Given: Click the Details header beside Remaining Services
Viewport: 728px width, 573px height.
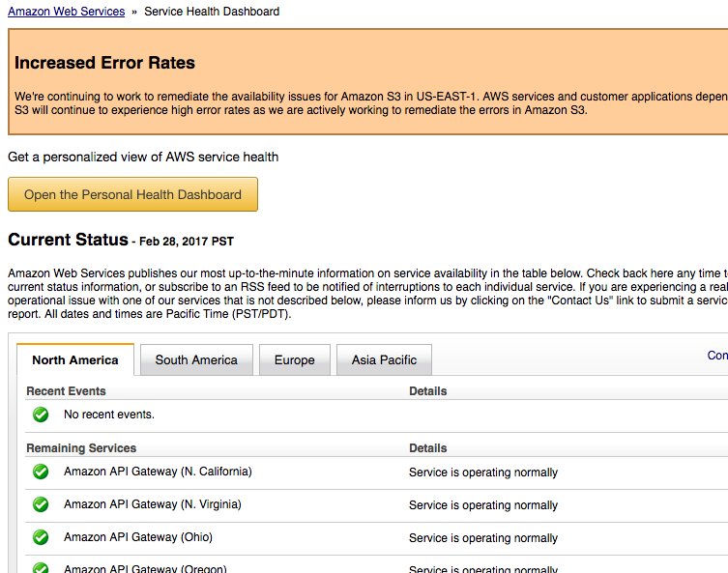Looking at the screenshot, I should click(x=427, y=448).
